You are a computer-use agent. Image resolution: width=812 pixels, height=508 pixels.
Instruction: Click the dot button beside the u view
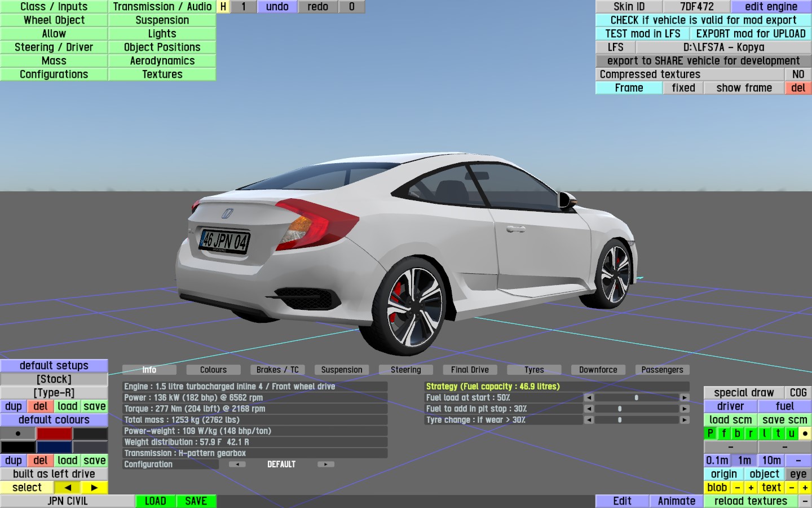(x=805, y=433)
